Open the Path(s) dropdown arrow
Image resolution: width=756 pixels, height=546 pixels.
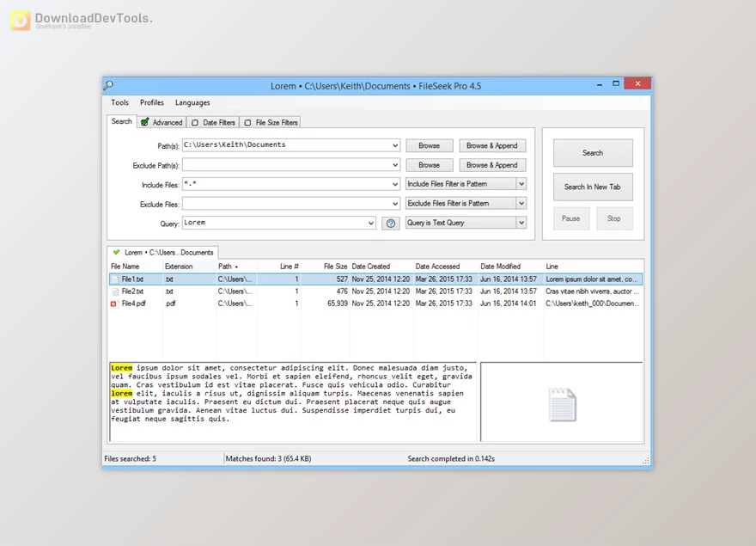393,145
